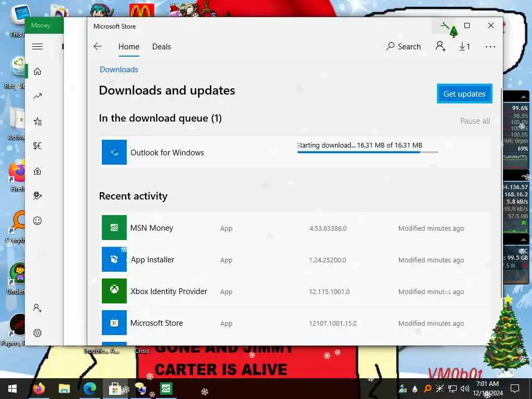The width and height of the screenshot is (532, 399).
Task: Click sign-in person icon in Money sidebar
Action: coord(37,308)
